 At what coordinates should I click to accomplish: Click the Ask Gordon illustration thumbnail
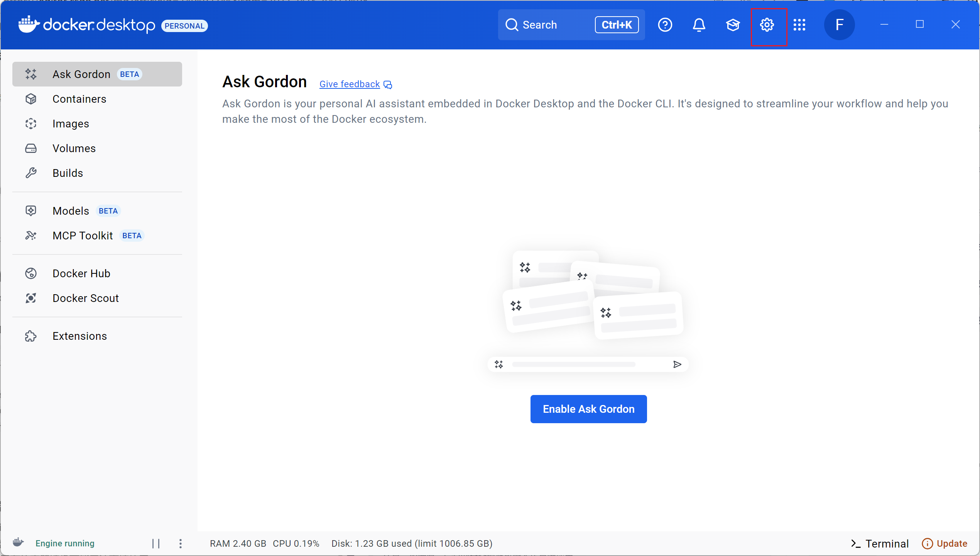pyautogui.click(x=588, y=311)
